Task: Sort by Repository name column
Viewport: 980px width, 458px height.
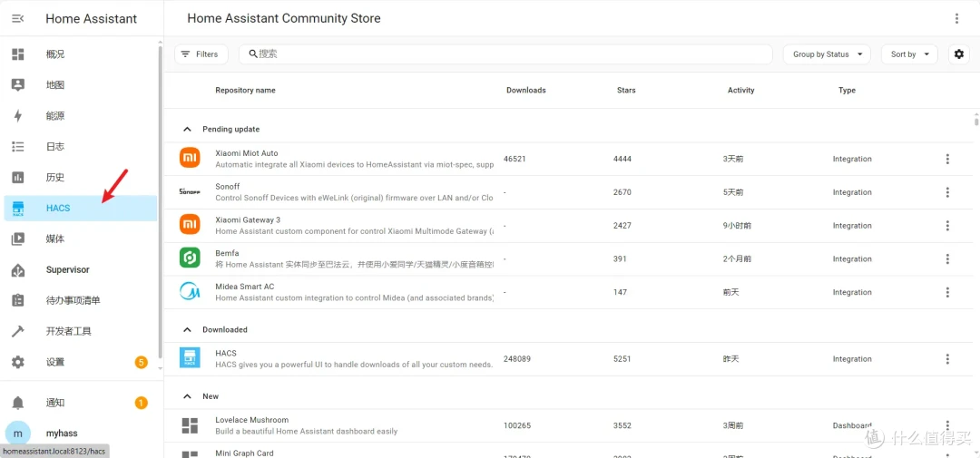Action: 245,90
